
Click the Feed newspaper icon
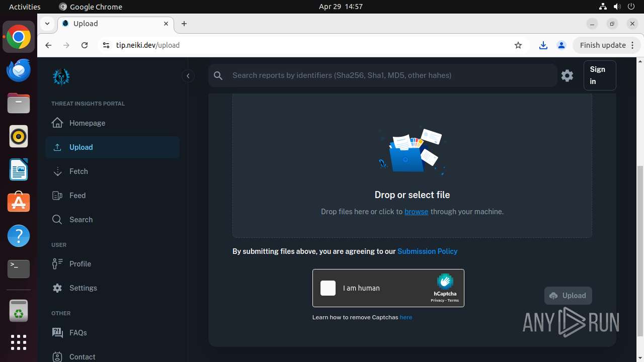57,196
